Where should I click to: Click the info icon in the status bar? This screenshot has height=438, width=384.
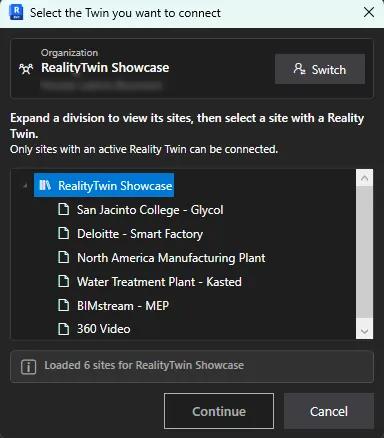(28, 367)
